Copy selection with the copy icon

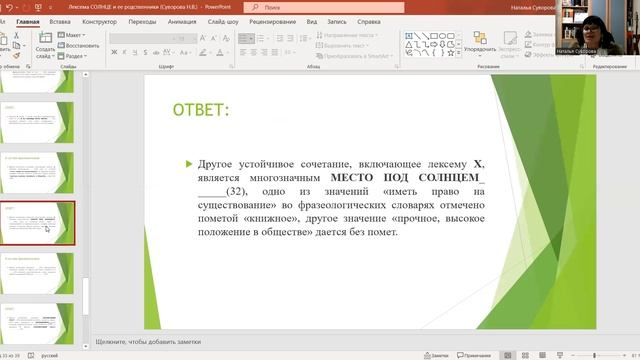point(16,46)
